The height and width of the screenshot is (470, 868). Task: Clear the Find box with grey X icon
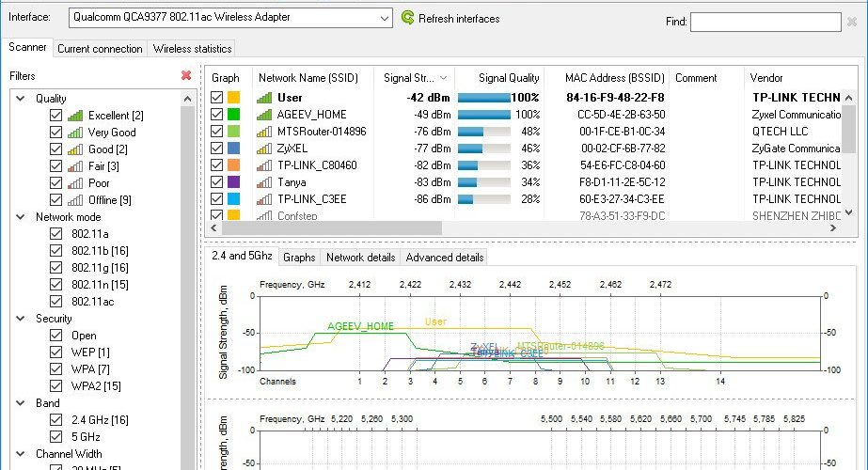[852, 22]
